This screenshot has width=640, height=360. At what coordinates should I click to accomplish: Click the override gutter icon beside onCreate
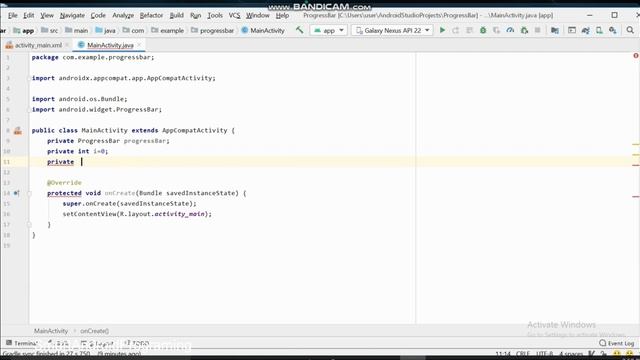(16, 193)
